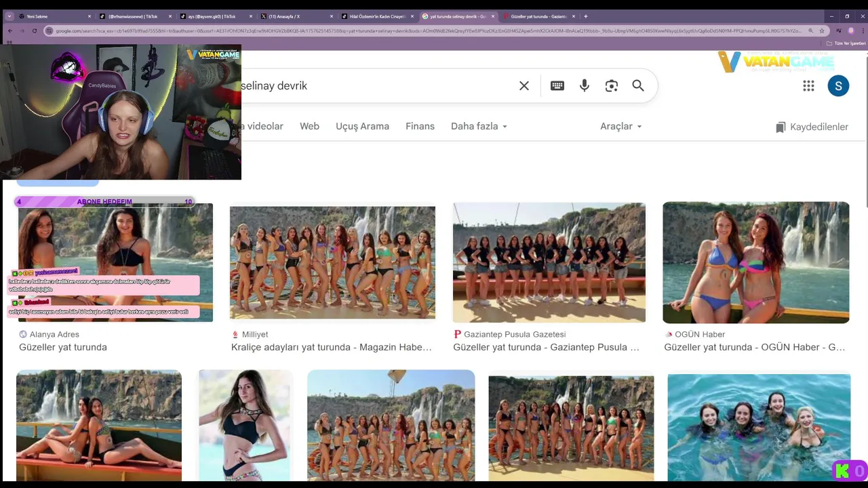This screenshot has width=868, height=488.
Task: Search by image with the camera lens icon
Action: click(612, 85)
